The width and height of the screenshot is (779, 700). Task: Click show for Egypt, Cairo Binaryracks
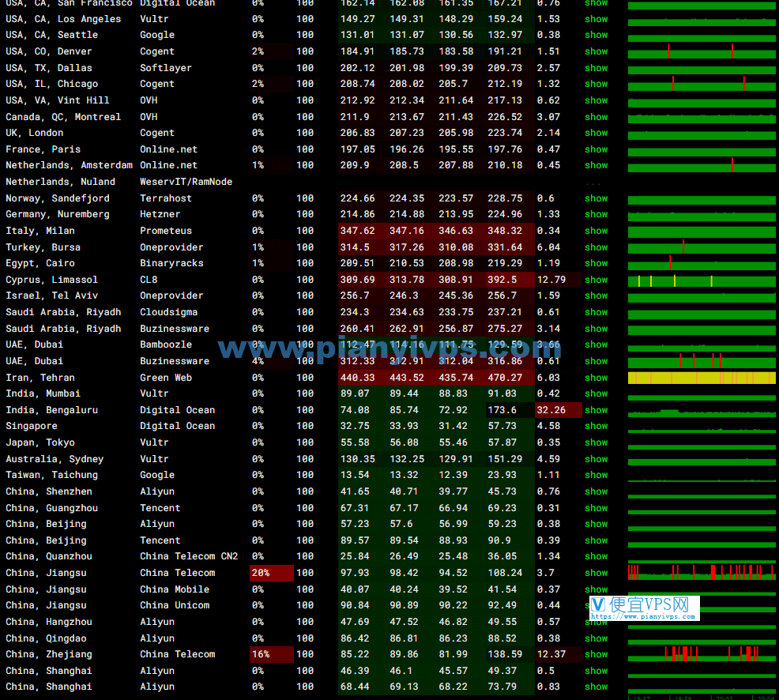[x=596, y=263]
